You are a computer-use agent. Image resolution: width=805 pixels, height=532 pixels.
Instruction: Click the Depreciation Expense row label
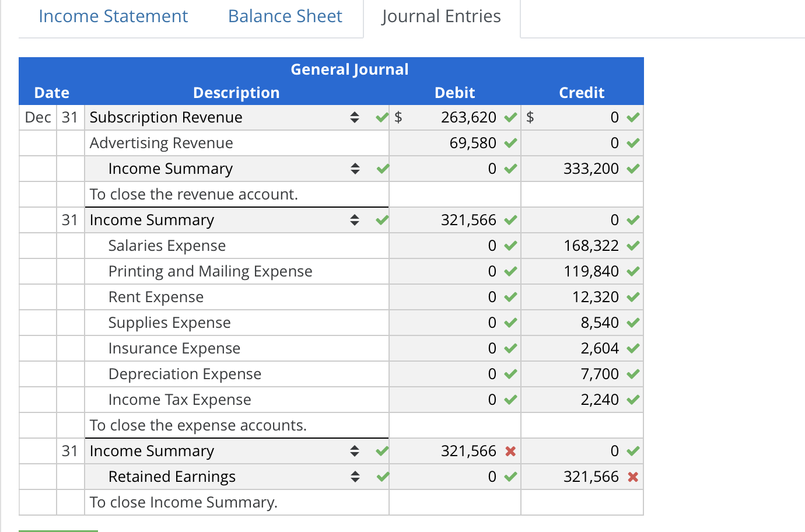point(185,374)
